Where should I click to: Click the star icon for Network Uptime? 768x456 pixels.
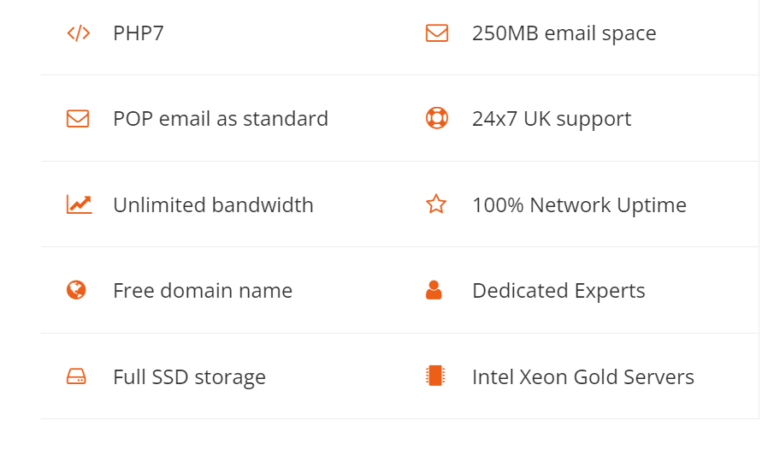click(x=436, y=205)
